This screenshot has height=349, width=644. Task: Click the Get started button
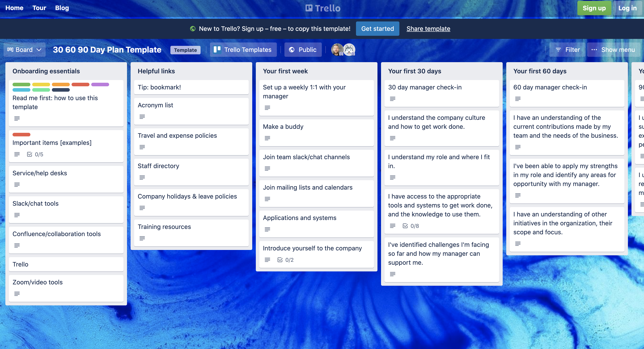[377, 28]
